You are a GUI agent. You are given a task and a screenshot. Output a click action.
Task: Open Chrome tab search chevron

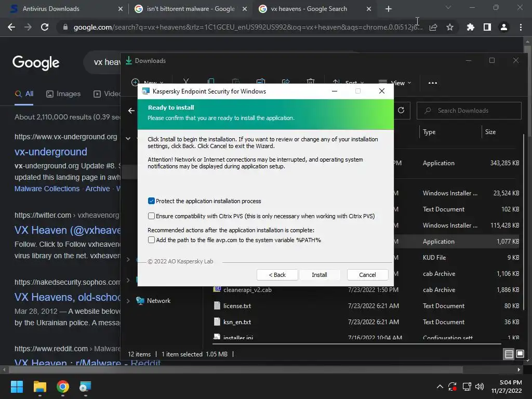point(448,7)
